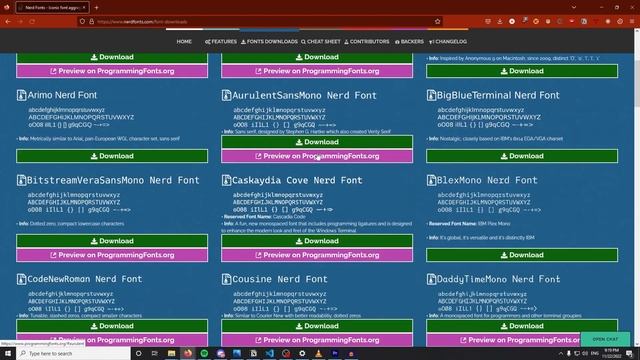Image resolution: width=640 pixels, height=360 pixels.
Task: Open the Windows notification center icon
Action: (x=629, y=353)
